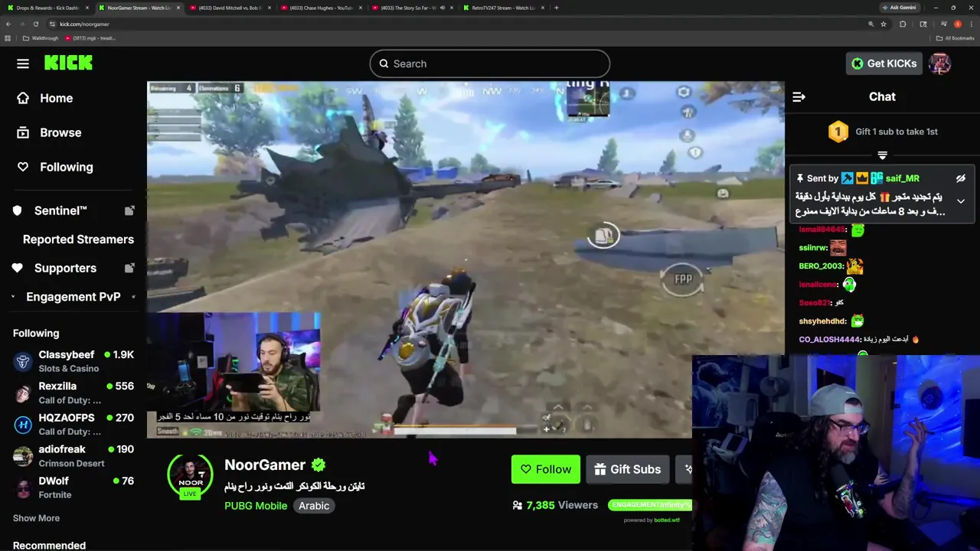Open the PUBG Mobile category link
980x551 pixels.
click(x=256, y=506)
